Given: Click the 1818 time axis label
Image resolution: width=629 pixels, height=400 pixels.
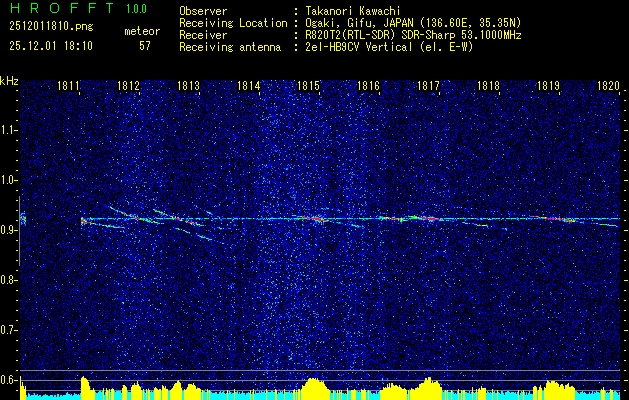Looking at the screenshot, I should coord(489,85).
